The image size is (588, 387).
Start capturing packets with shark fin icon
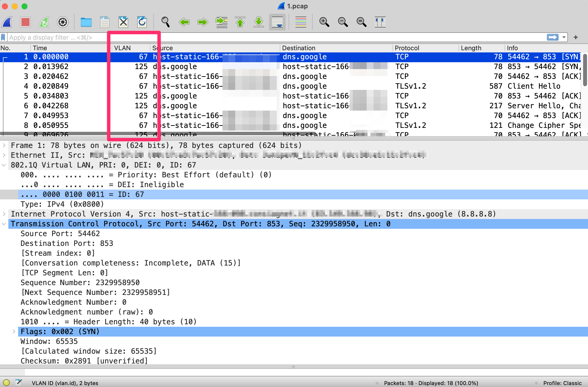point(7,22)
